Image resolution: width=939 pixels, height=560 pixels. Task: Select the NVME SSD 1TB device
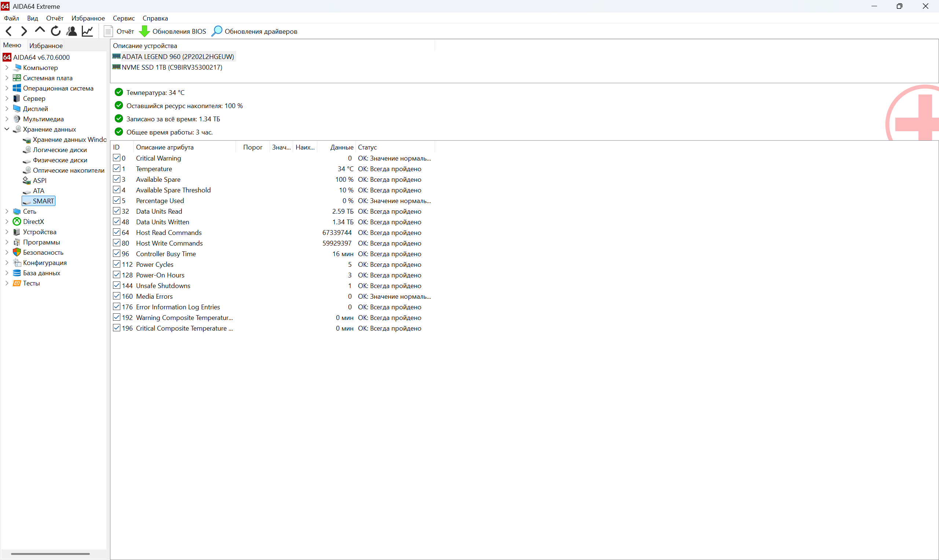(x=171, y=67)
